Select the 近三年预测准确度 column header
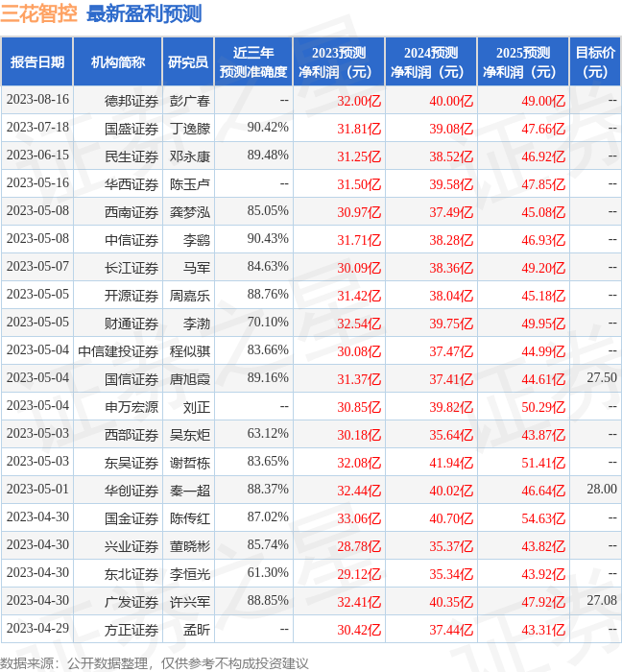This screenshot has height=672, width=622. (x=253, y=61)
